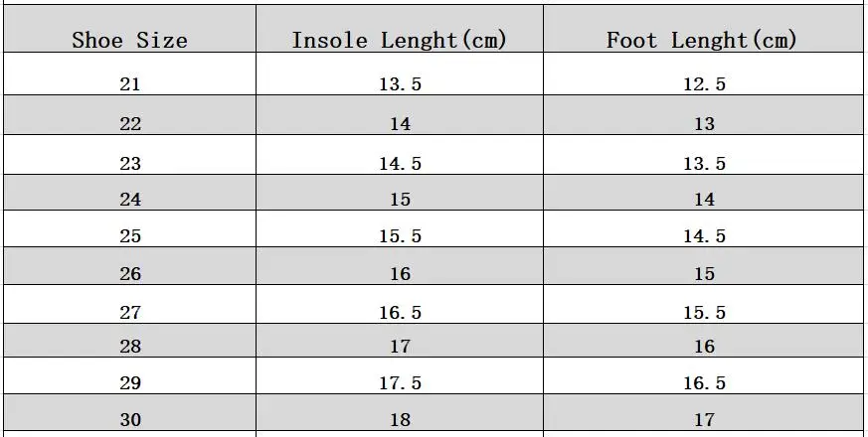Viewport: 868px width, 437px height.
Task: Select the shoe size 30 cell
Action: coord(130,420)
